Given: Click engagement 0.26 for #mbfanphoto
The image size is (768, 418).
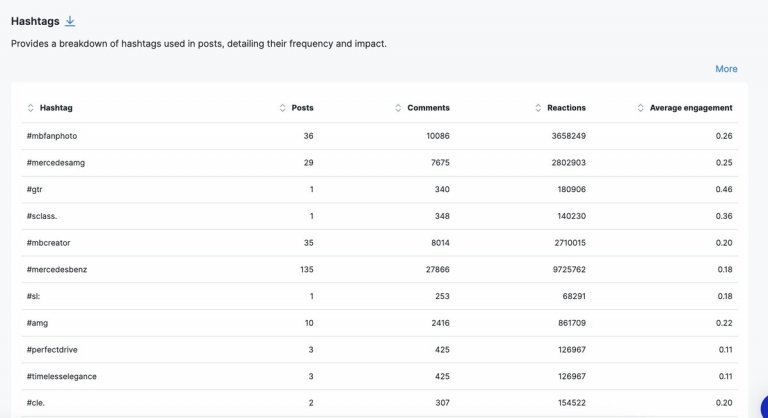Looking at the screenshot, I should (x=724, y=136).
